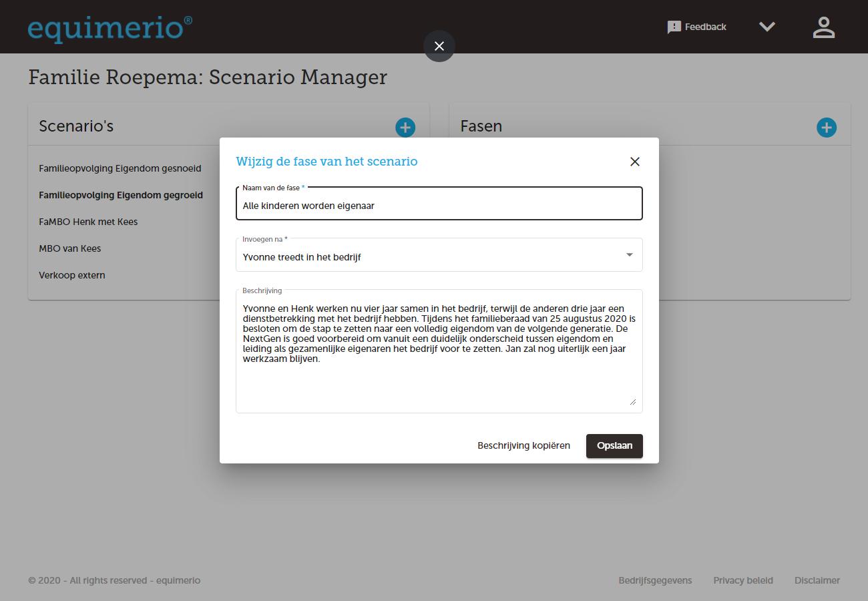Add a new scenario with plus icon
Screen dimensions: 868x601
[405, 127]
